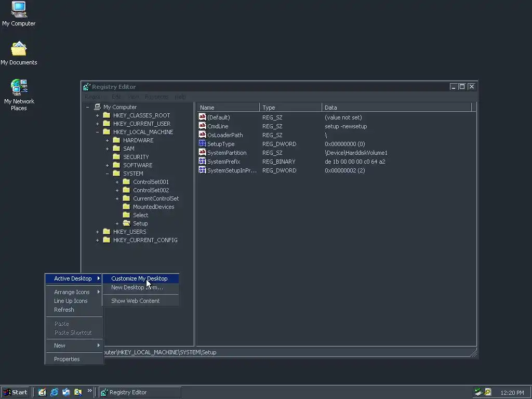Click the (Default) string value icon
The image size is (532, 399).
point(202,117)
